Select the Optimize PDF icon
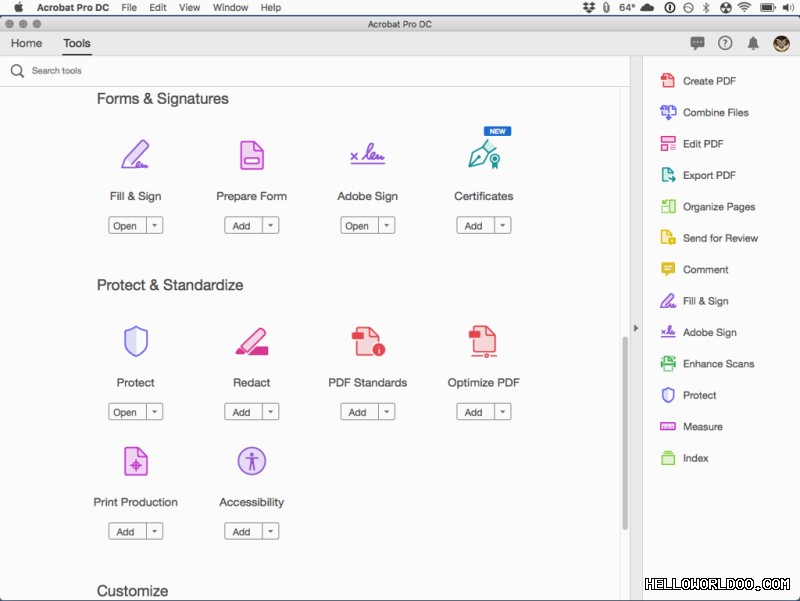The height and width of the screenshot is (601, 800). tap(483, 341)
